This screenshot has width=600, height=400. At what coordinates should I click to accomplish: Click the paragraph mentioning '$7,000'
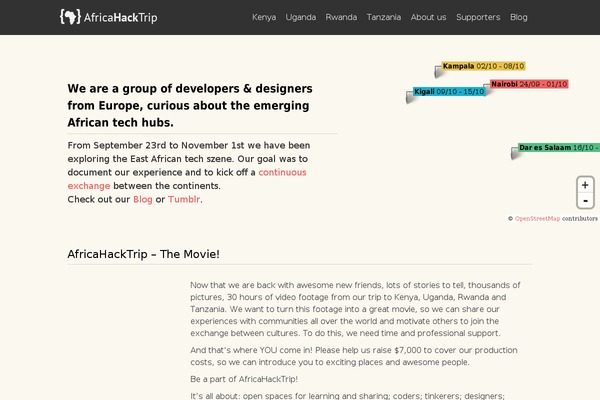click(354, 356)
